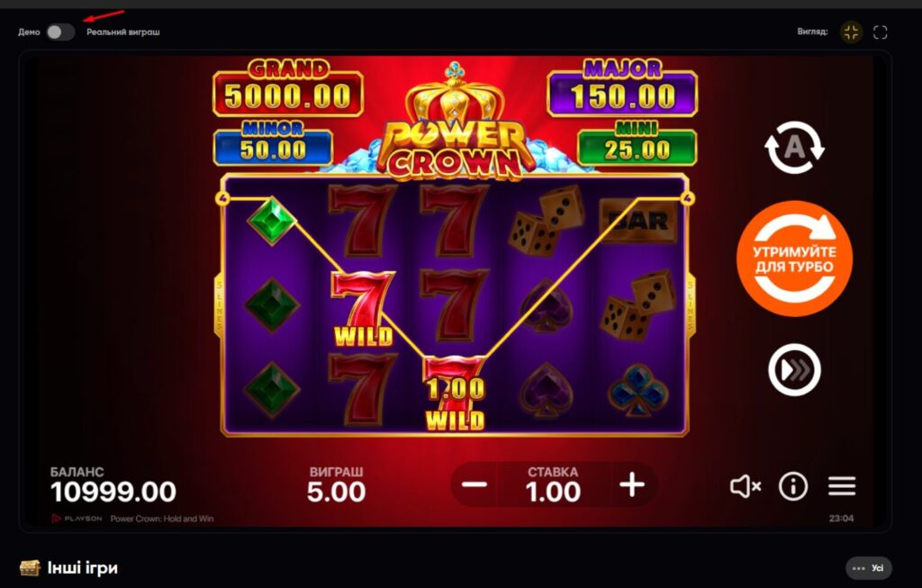Image resolution: width=922 pixels, height=588 pixels.
Task: Click the MINI jackpot 25.00 panel
Action: click(x=637, y=144)
